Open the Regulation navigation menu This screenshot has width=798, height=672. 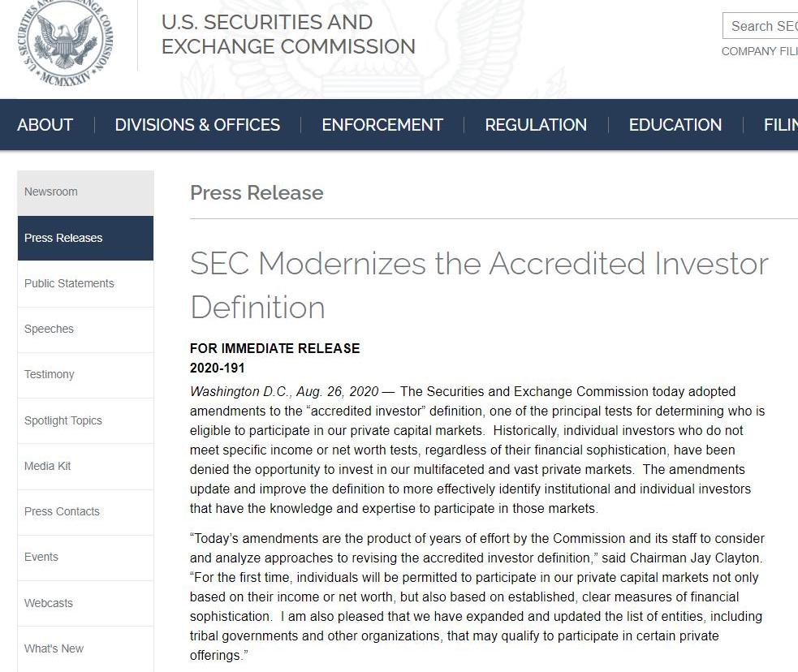[536, 125]
